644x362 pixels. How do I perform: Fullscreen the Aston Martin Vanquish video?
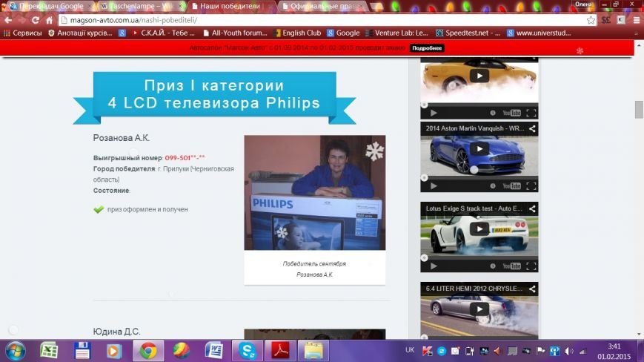pyautogui.click(x=531, y=186)
